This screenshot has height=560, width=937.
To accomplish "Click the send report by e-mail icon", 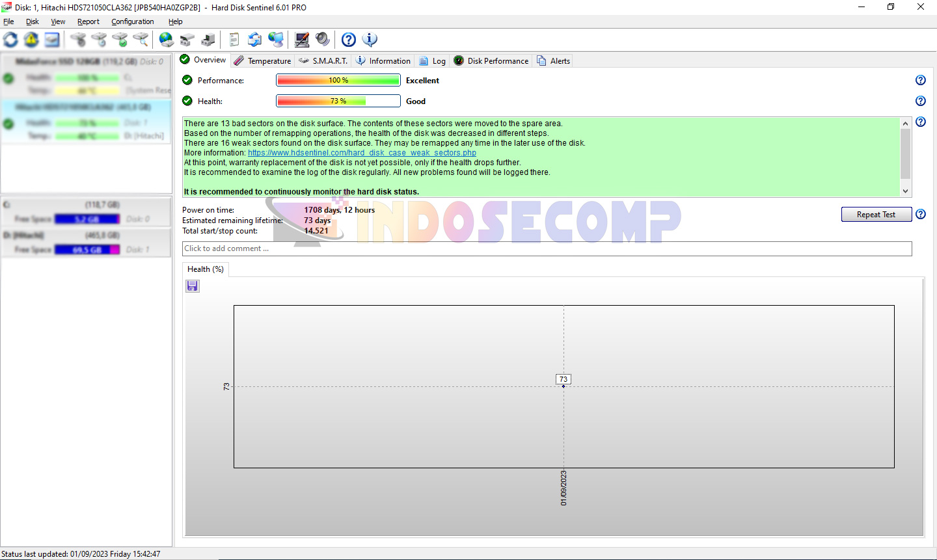I will pos(255,40).
